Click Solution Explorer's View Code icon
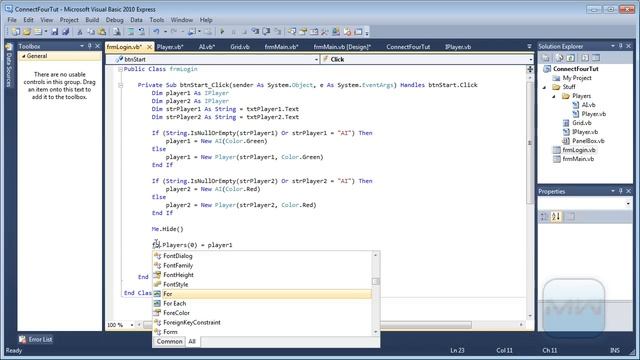 pyautogui.click(x=585, y=58)
